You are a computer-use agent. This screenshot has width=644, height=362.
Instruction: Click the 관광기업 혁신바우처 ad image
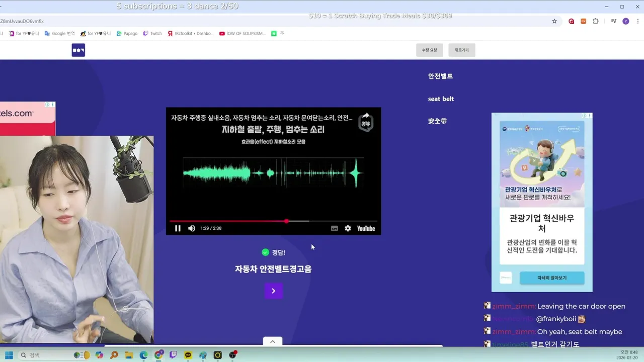point(542,163)
